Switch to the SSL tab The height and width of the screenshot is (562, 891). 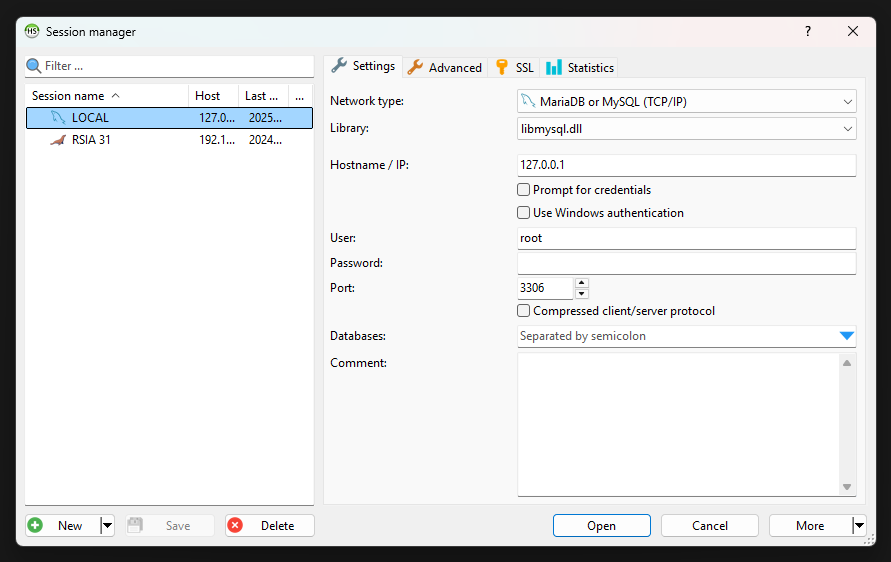pyautogui.click(x=514, y=68)
